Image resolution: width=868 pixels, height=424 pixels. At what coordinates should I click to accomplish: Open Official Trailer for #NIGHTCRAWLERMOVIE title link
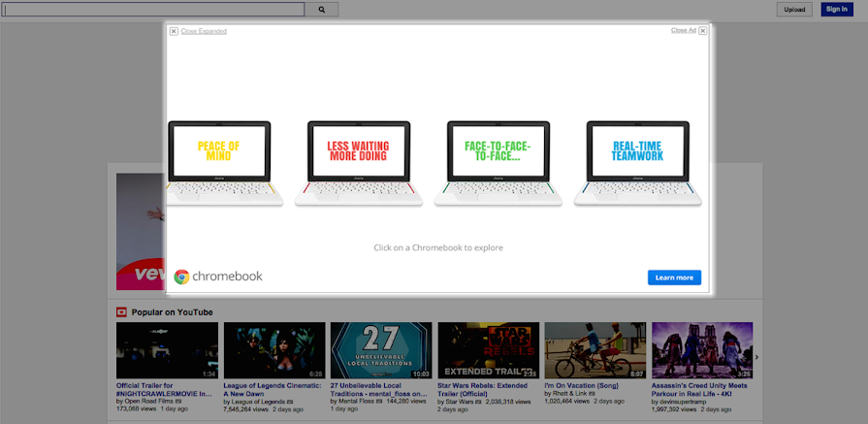pyautogui.click(x=164, y=390)
